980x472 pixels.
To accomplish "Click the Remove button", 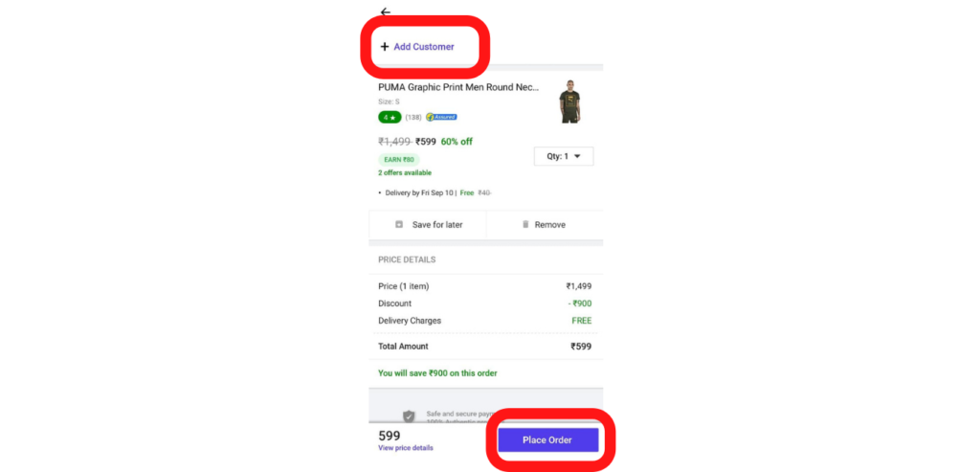I will (545, 224).
